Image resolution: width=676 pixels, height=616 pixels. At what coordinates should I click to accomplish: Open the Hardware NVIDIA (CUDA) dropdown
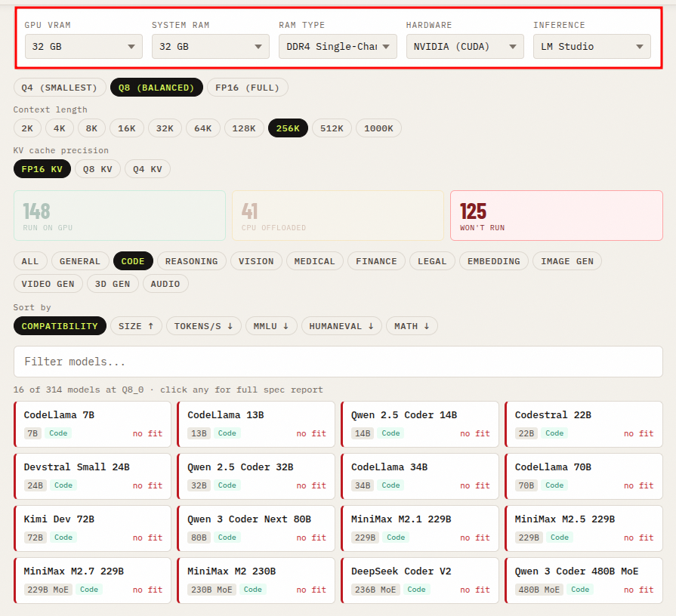pos(465,47)
